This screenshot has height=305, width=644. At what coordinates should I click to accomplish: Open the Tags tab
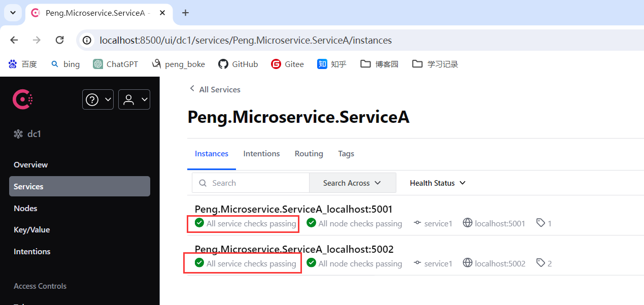click(x=346, y=154)
